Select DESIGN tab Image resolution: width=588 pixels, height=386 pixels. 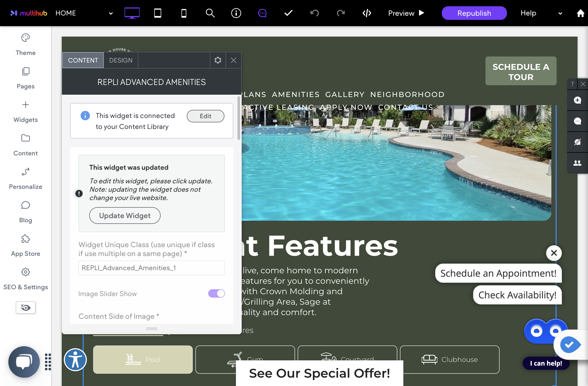[x=121, y=60]
